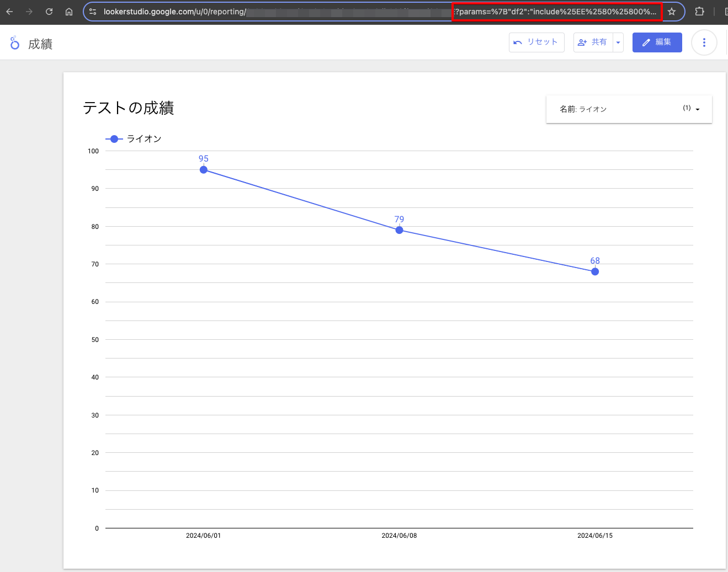Select the data point labeled 79
The width and height of the screenshot is (728, 572).
click(399, 230)
